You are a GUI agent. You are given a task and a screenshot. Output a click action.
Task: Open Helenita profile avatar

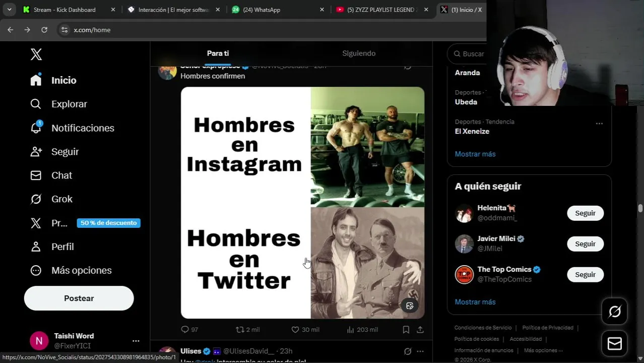tap(464, 213)
